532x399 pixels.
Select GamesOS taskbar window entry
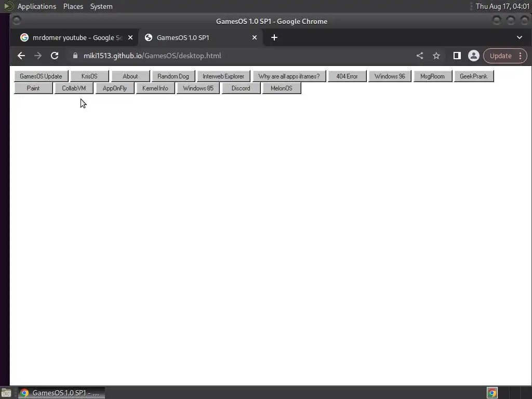click(x=61, y=393)
